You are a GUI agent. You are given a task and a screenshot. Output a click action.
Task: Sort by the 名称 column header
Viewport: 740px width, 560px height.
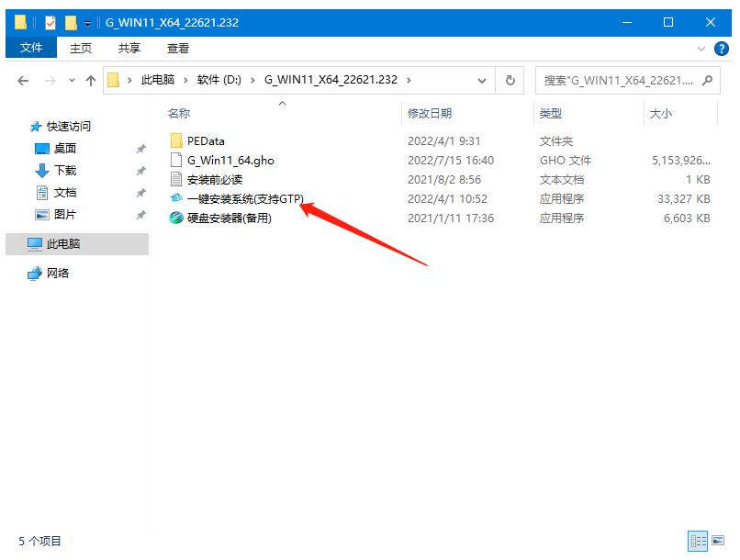coord(179,113)
